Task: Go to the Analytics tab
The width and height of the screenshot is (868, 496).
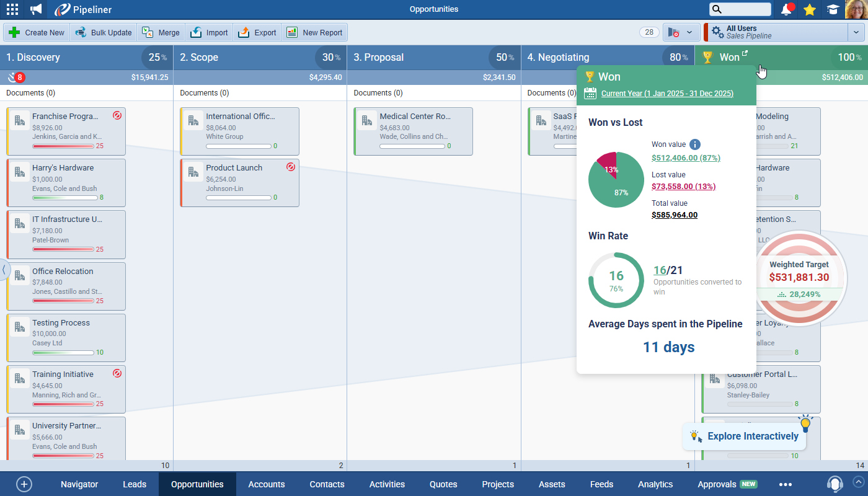Action: point(655,484)
